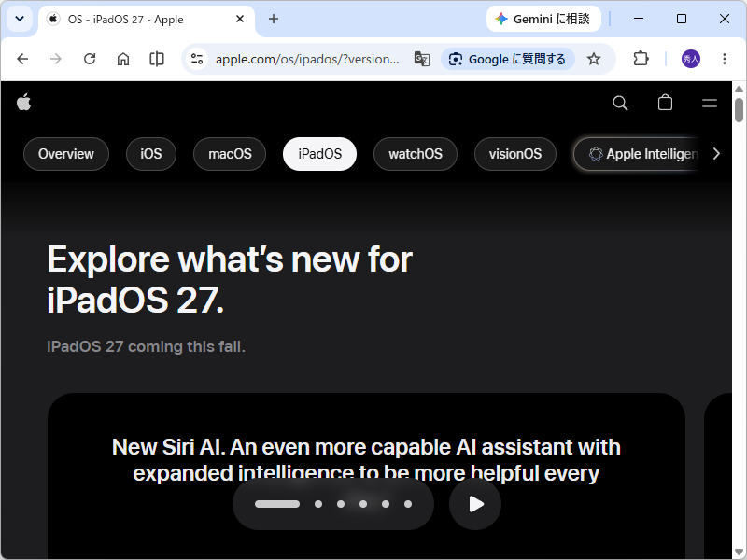Click the address bar URL field

[307, 59]
